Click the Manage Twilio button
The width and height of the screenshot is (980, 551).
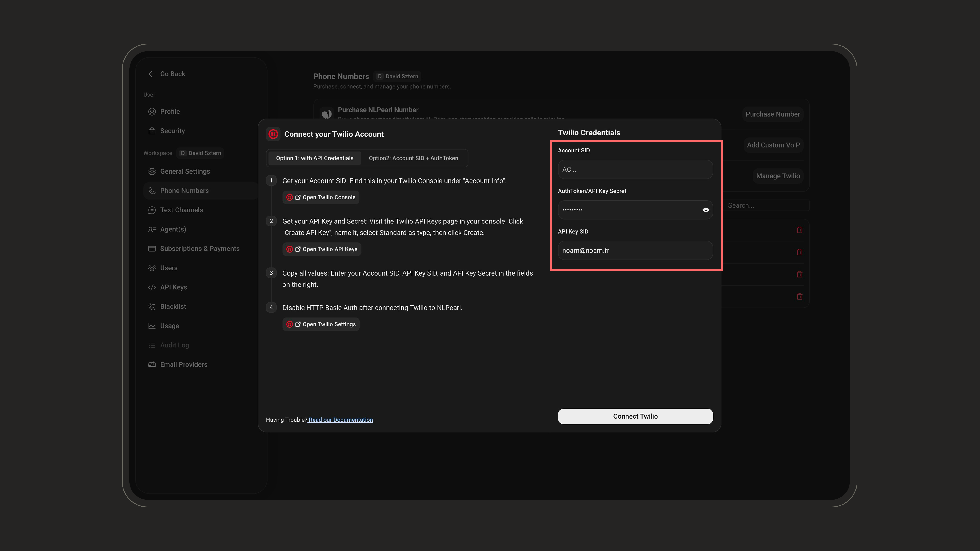pyautogui.click(x=778, y=176)
